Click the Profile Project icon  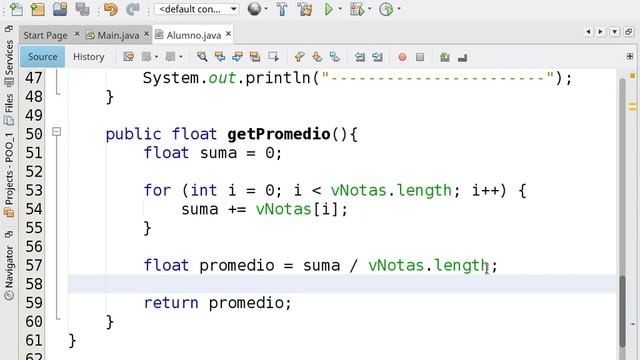[x=386, y=9]
